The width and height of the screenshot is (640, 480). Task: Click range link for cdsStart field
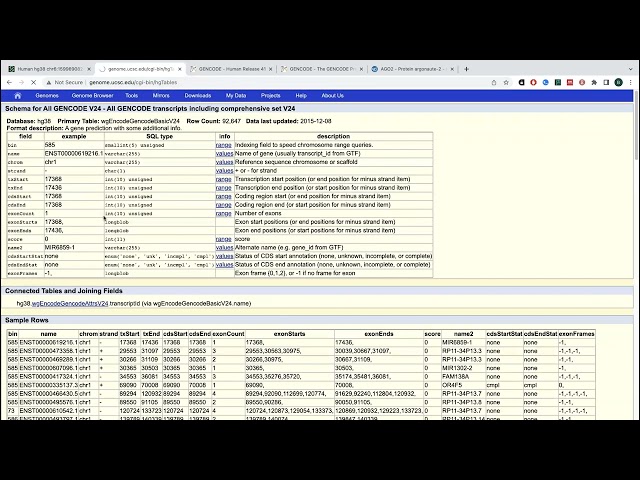tap(224, 196)
